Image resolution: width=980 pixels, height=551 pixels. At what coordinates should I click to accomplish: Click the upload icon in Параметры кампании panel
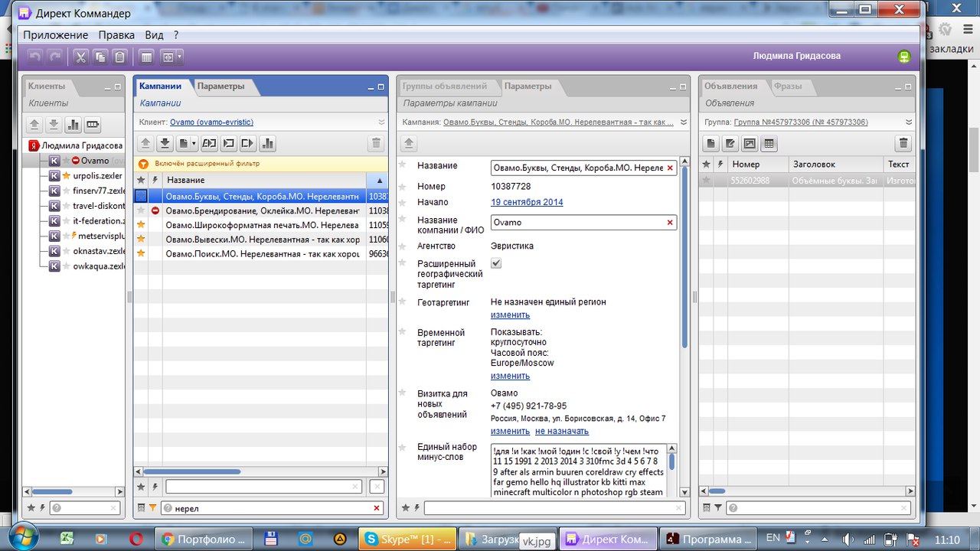[409, 143]
